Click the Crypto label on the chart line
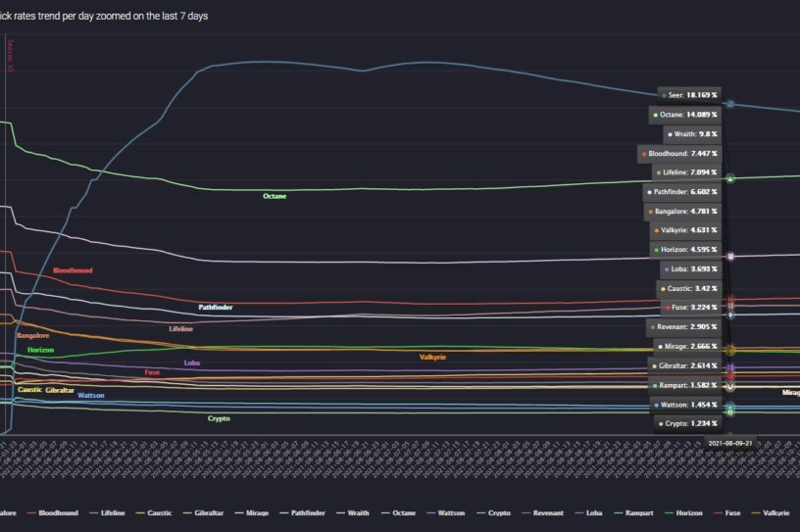Image resolution: width=800 pixels, height=532 pixels. (x=219, y=418)
